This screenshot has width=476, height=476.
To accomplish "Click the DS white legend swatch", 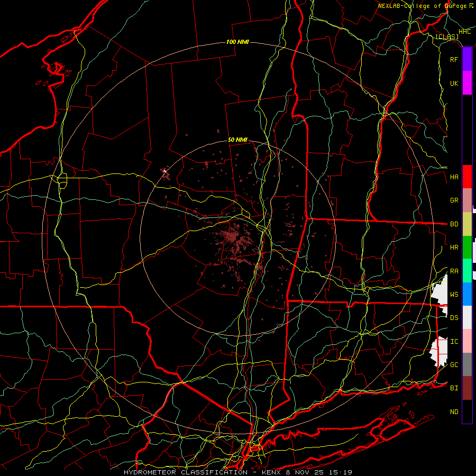I will (467, 317).
